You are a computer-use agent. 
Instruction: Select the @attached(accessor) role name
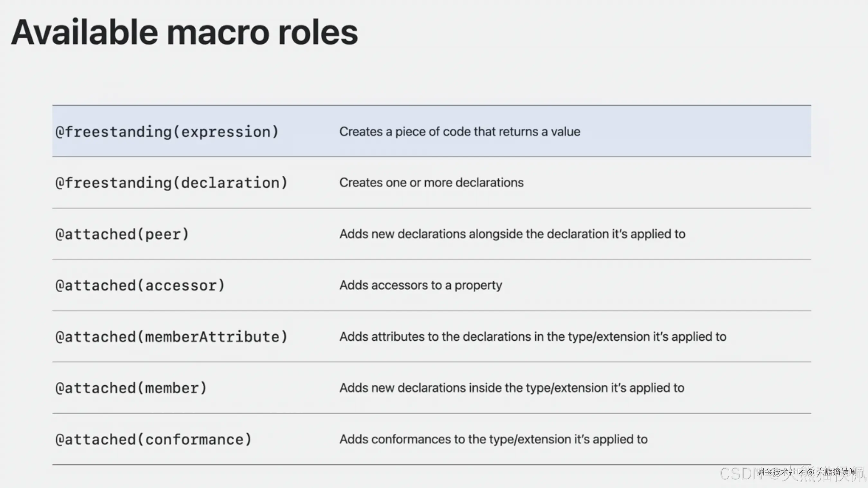tap(140, 286)
